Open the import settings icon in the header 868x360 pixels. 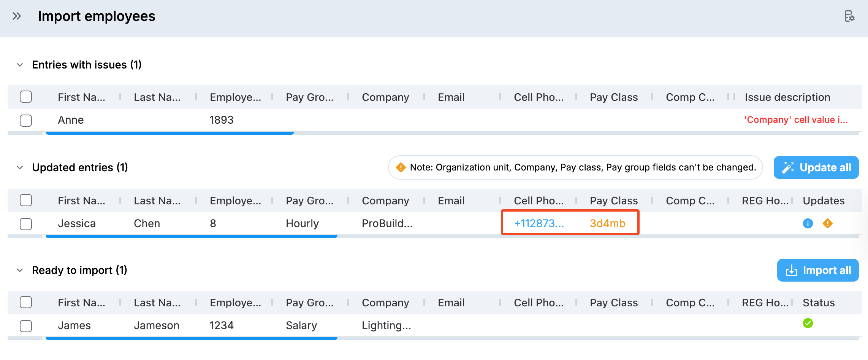tap(849, 16)
